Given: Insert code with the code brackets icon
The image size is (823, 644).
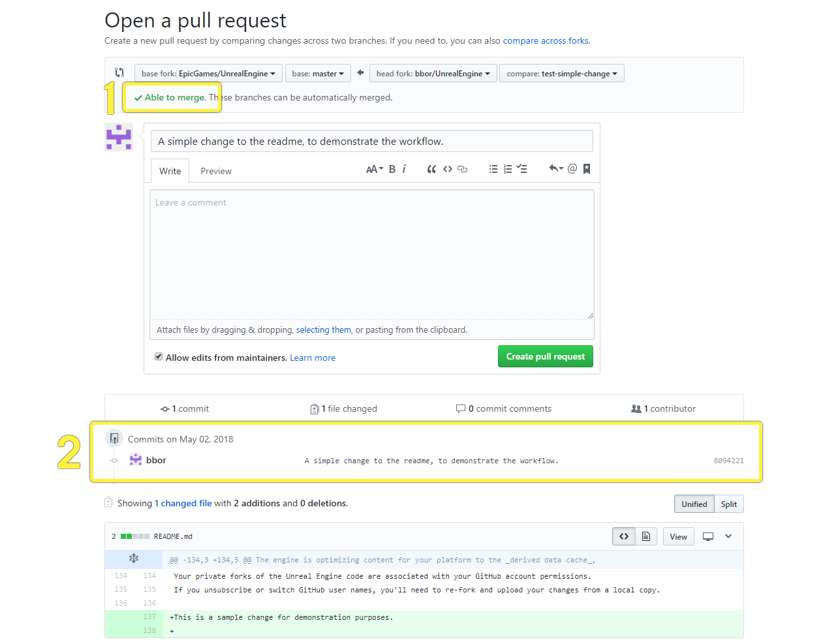Looking at the screenshot, I should coord(448,169).
